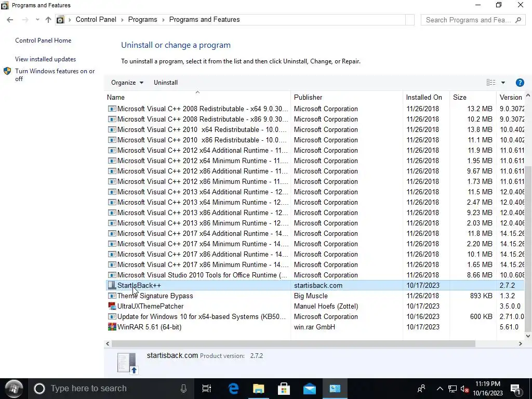Click the shield icon beside Windows features
The image size is (532, 399).
(x=7, y=71)
